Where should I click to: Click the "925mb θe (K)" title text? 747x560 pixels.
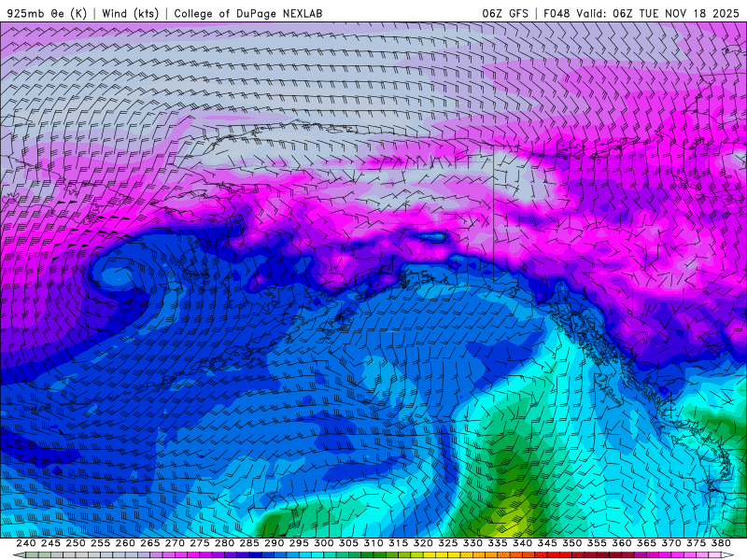click(x=47, y=13)
